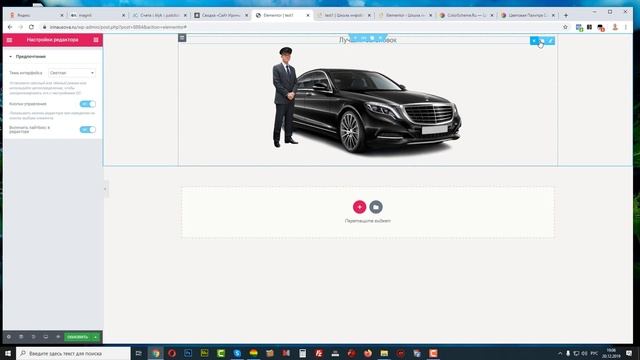Click first icon in blue widget handle

tap(534, 41)
